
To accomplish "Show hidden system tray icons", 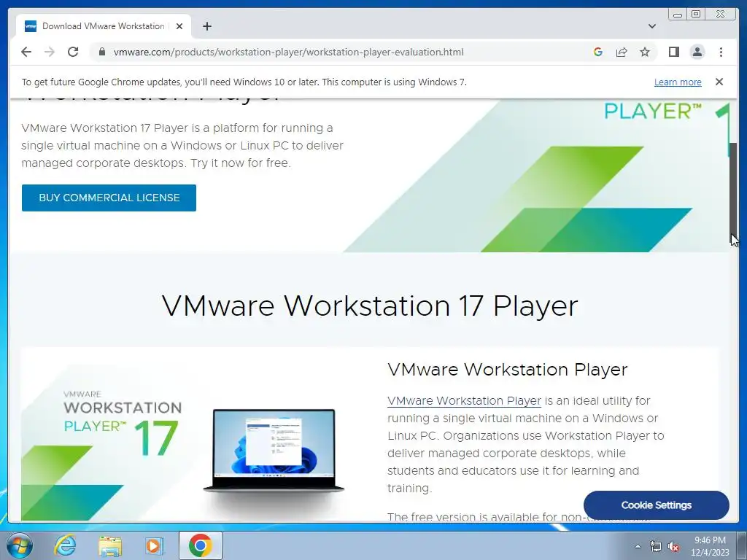I will coord(638,546).
